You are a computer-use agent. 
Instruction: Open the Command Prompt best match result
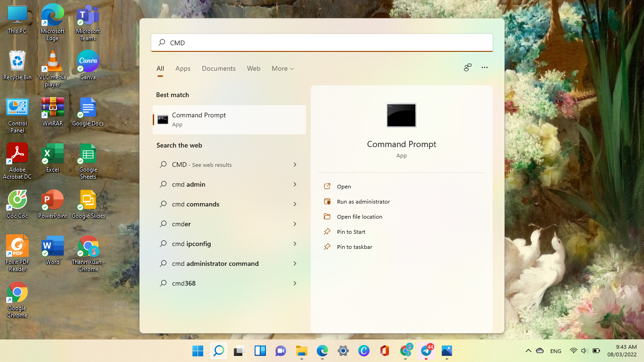[x=229, y=120]
